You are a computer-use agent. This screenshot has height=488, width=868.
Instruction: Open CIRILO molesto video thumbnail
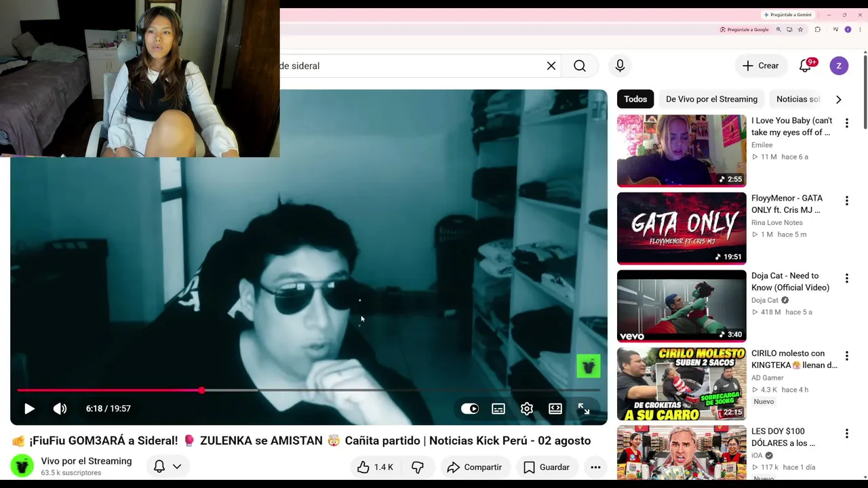pyautogui.click(x=682, y=384)
